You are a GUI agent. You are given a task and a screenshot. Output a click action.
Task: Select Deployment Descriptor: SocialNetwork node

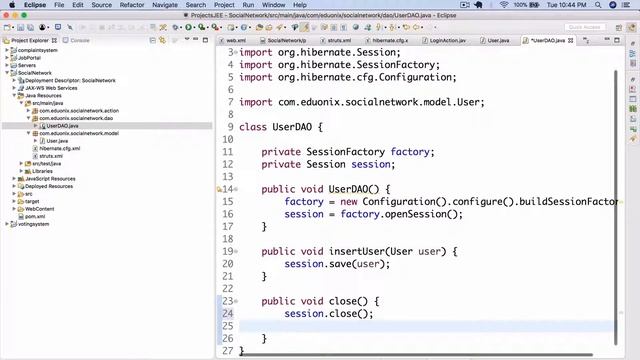[70, 80]
